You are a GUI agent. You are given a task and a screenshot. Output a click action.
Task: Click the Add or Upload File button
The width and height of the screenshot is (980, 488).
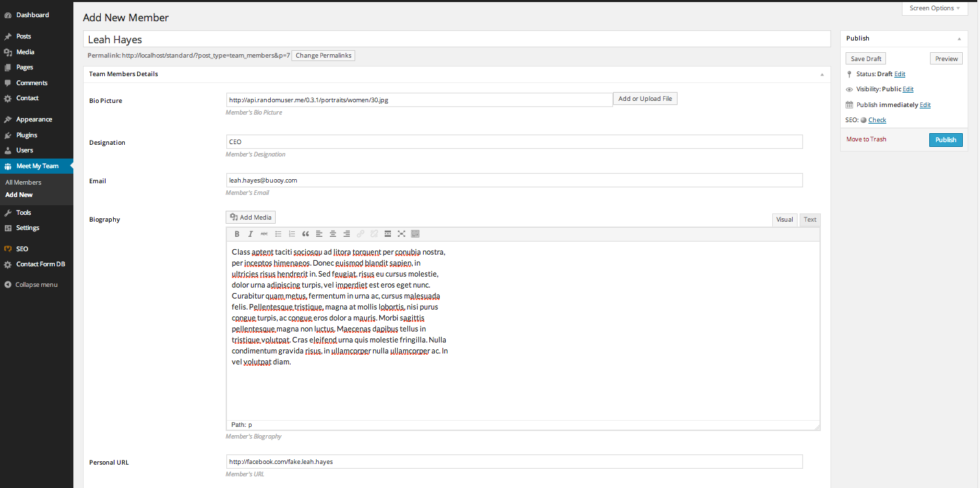click(x=645, y=99)
